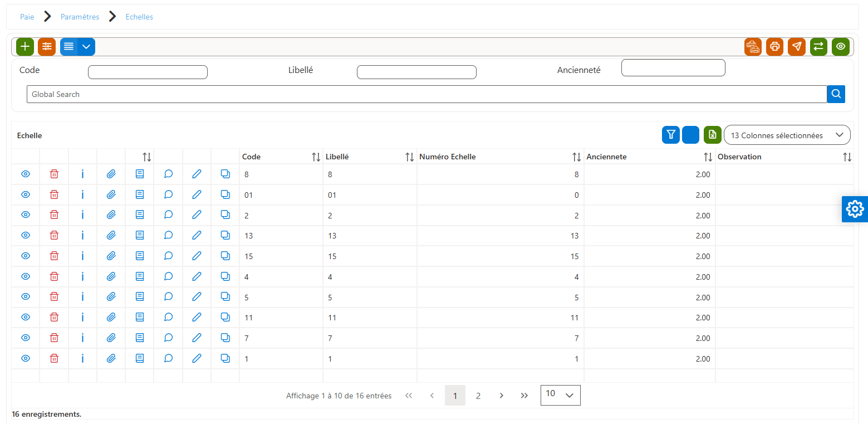Click the paper plane send icon
The height and width of the screenshot is (424, 868).
pyautogui.click(x=797, y=47)
